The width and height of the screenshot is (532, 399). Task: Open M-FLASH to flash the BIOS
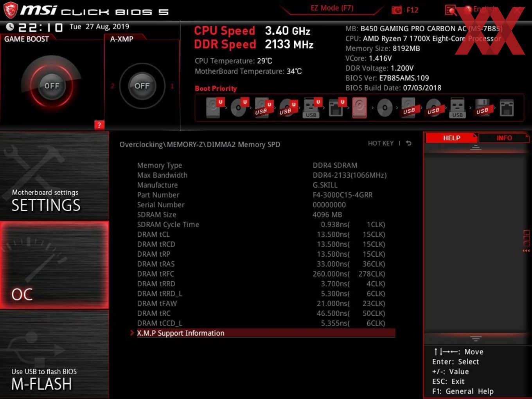(x=54, y=354)
